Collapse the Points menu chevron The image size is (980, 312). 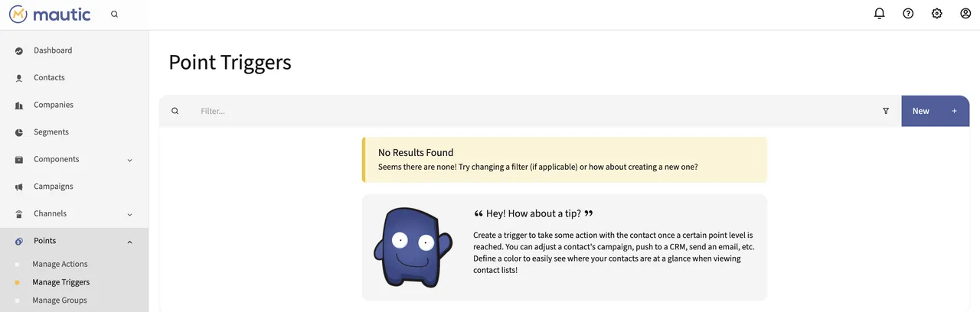click(129, 242)
